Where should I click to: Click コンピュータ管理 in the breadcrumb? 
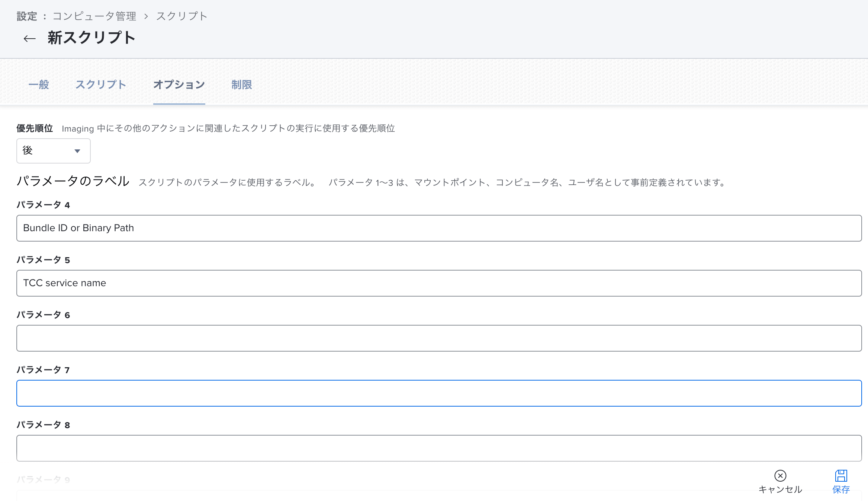click(x=94, y=16)
